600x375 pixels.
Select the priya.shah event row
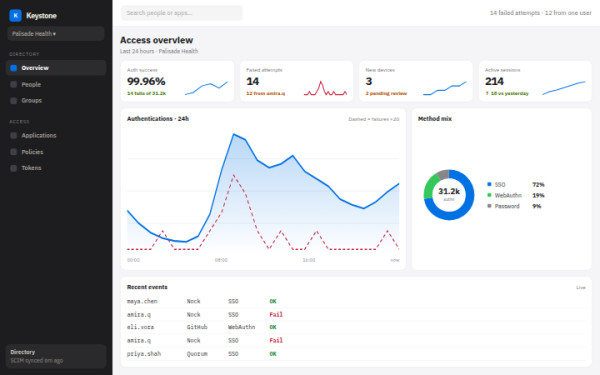(356, 354)
